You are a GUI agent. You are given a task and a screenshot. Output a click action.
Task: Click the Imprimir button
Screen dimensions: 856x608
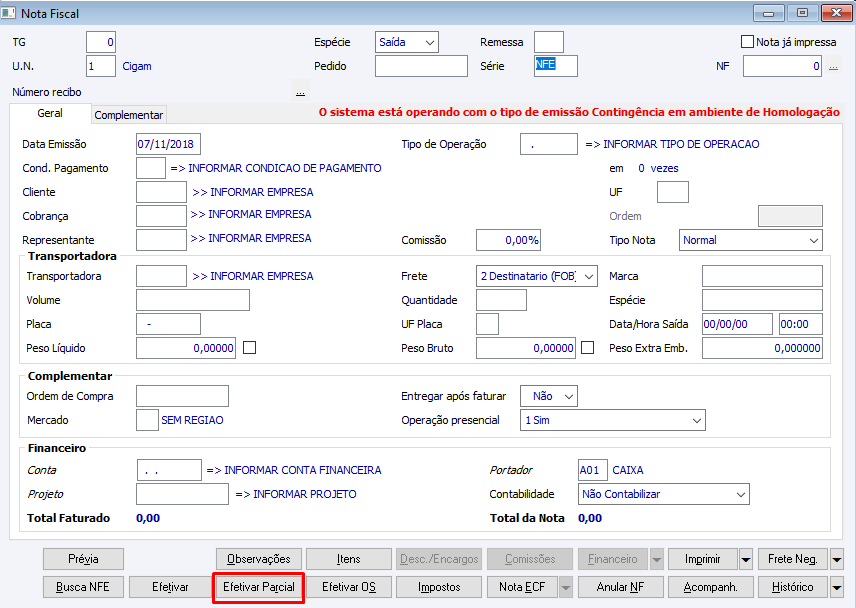click(703, 559)
